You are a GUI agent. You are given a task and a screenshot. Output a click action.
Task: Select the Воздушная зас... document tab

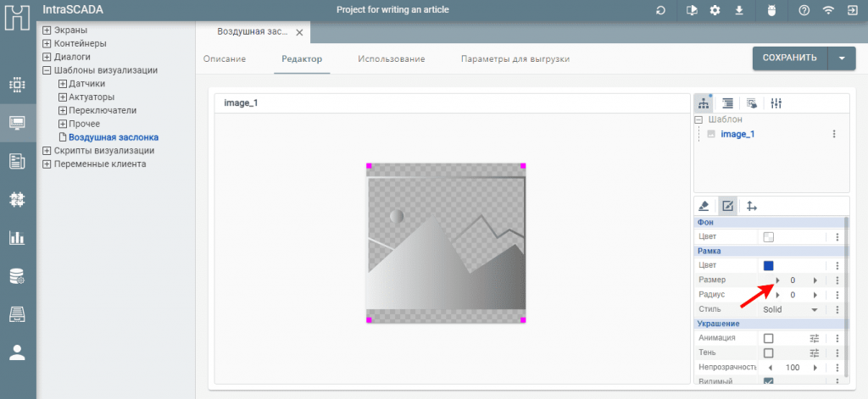[x=252, y=32]
